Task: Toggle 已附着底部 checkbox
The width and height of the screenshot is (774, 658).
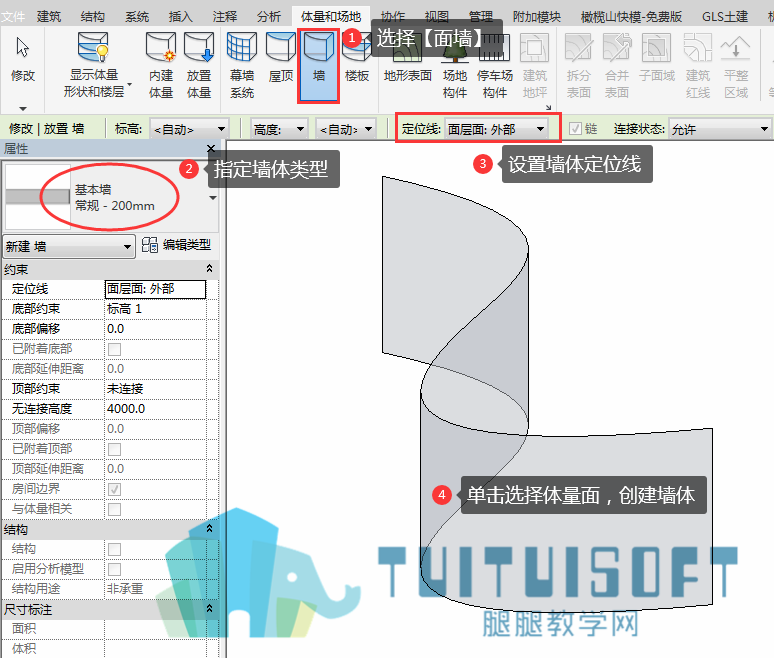Action: coord(115,349)
